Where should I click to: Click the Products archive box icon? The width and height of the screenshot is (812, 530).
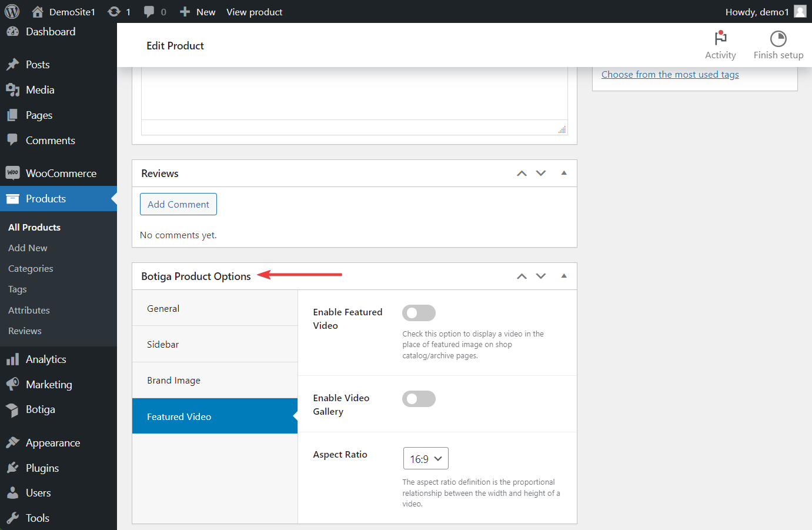(12, 199)
